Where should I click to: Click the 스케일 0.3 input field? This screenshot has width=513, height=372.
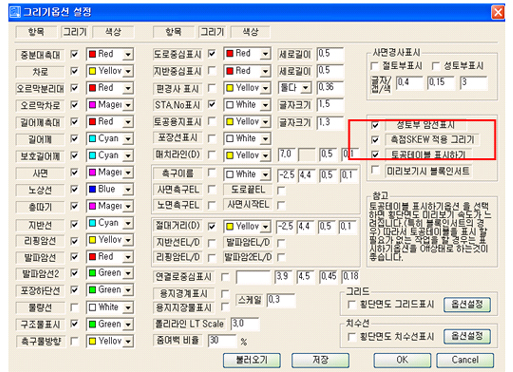(281, 300)
